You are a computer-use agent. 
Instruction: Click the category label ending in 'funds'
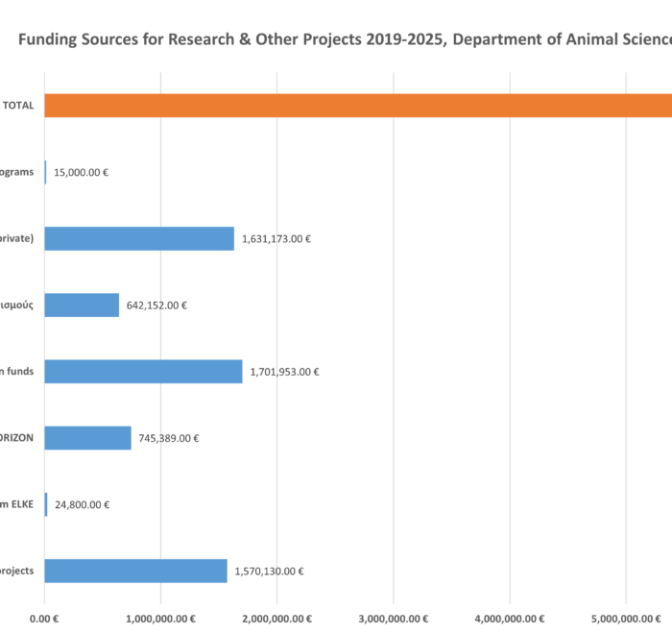click(16, 372)
